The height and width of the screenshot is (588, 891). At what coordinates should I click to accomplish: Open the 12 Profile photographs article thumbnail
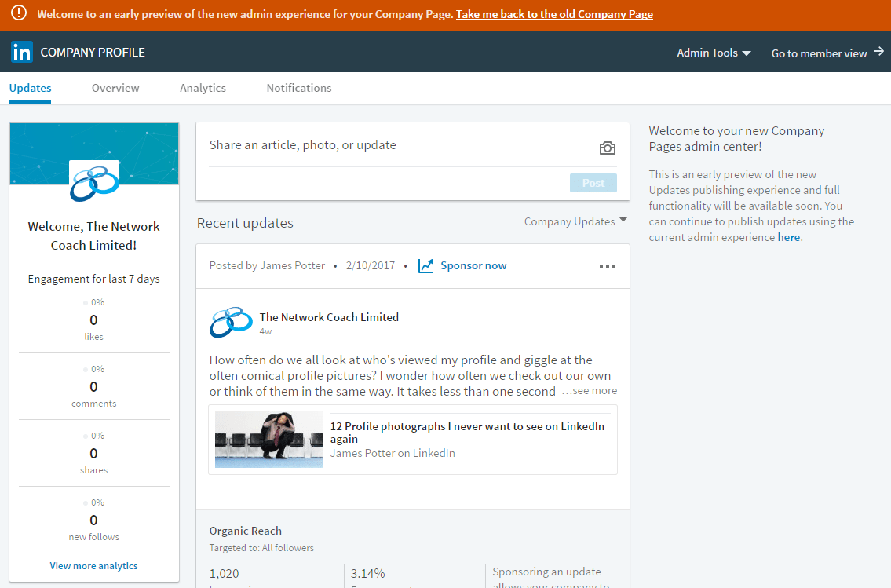tap(268, 440)
